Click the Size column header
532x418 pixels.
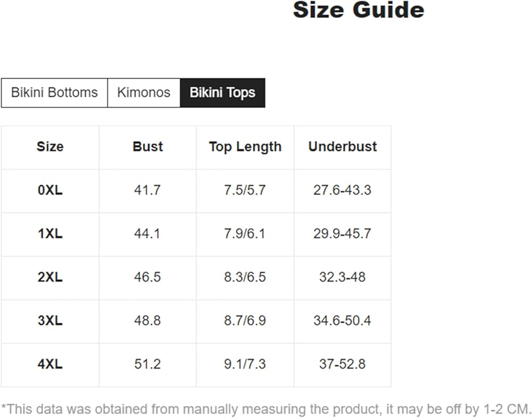click(50, 147)
